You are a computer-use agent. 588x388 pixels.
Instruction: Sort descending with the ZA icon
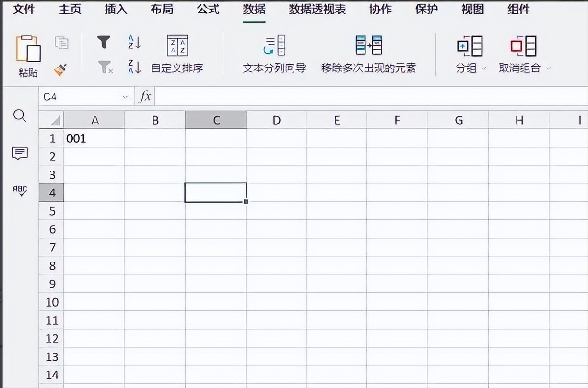click(133, 67)
